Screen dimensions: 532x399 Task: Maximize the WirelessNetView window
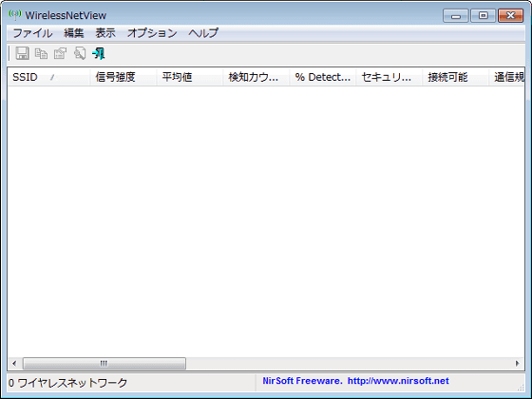[484, 15]
